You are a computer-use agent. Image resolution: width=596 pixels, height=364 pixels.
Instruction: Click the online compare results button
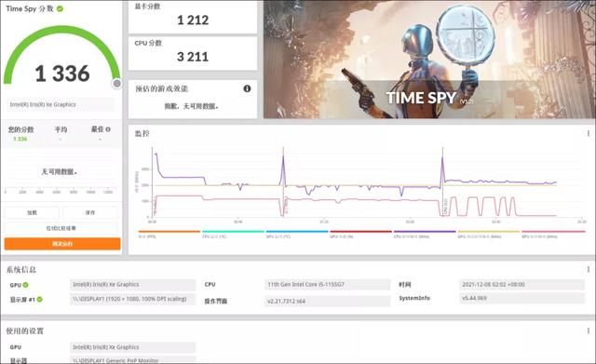pyautogui.click(x=61, y=228)
